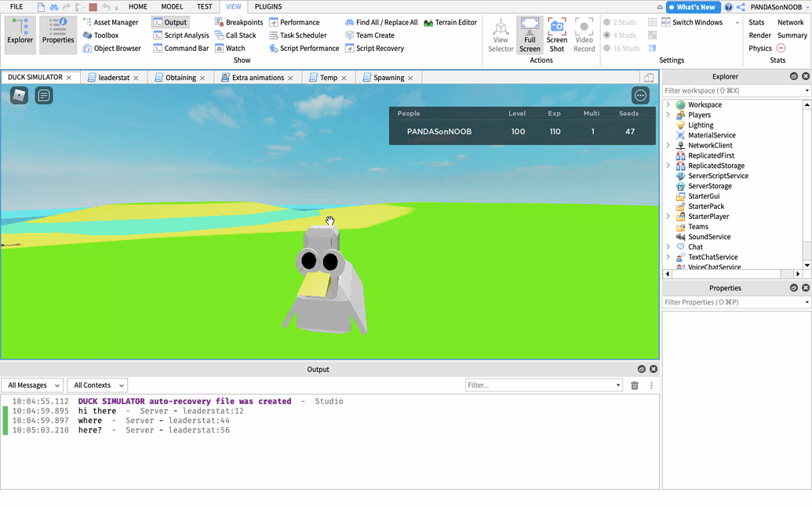Select the 4 Studs grid option
This screenshot has width=812, height=507.
(619, 35)
